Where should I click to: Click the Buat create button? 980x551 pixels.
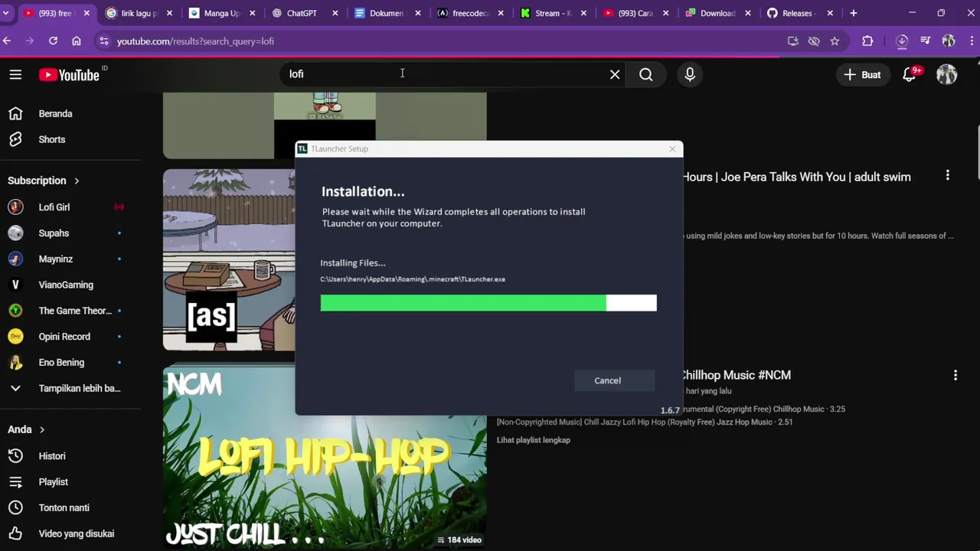(x=862, y=74)
